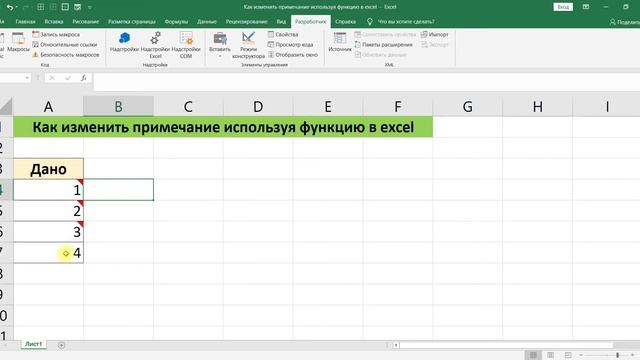Open the Формулы ribbon tab

point(176,22)
